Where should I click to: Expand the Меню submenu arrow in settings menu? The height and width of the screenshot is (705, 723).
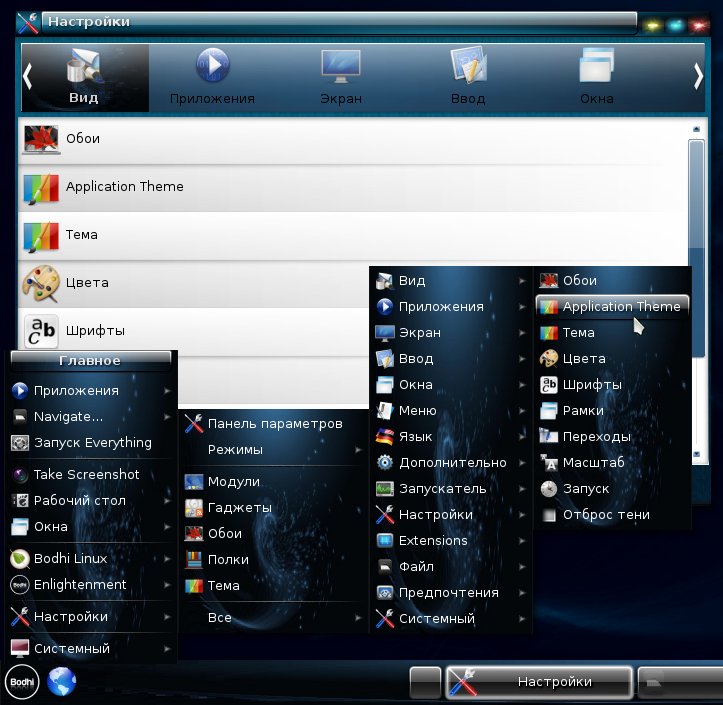point(522,411)
